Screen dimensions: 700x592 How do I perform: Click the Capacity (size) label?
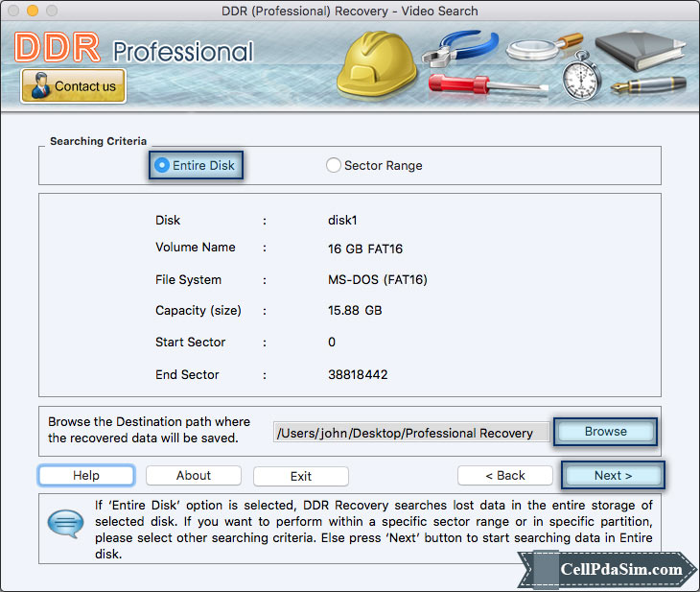(x=198, y=311)
